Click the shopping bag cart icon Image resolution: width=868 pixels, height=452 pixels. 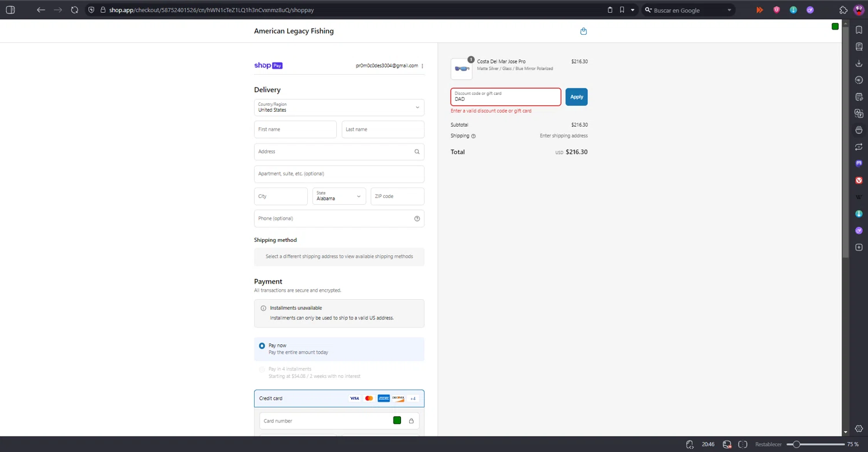[x=583, y=31]
